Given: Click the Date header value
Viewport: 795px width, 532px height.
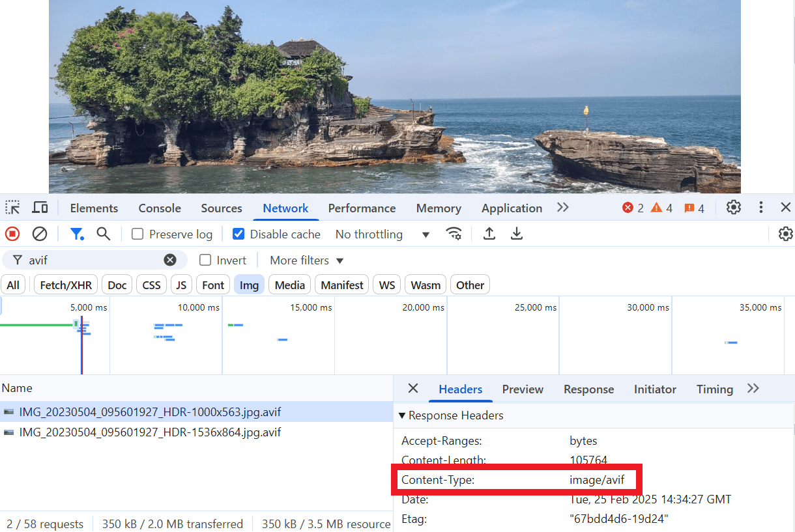Looking at the screenshot, I should click(650, 499).
